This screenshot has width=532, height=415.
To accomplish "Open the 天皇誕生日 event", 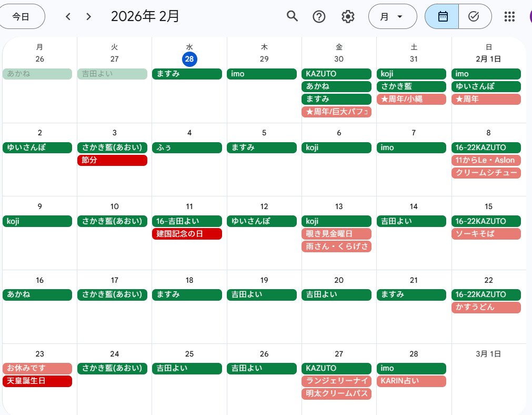I will pyautogui.click(x=37, y=381).
